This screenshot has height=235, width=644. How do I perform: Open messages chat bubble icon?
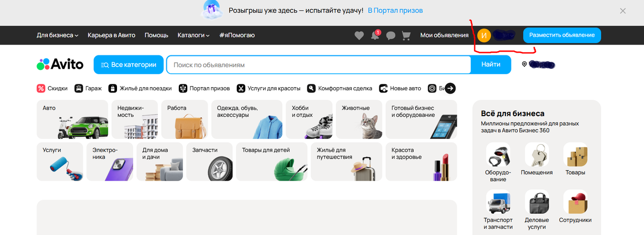(x=391, y=35)
